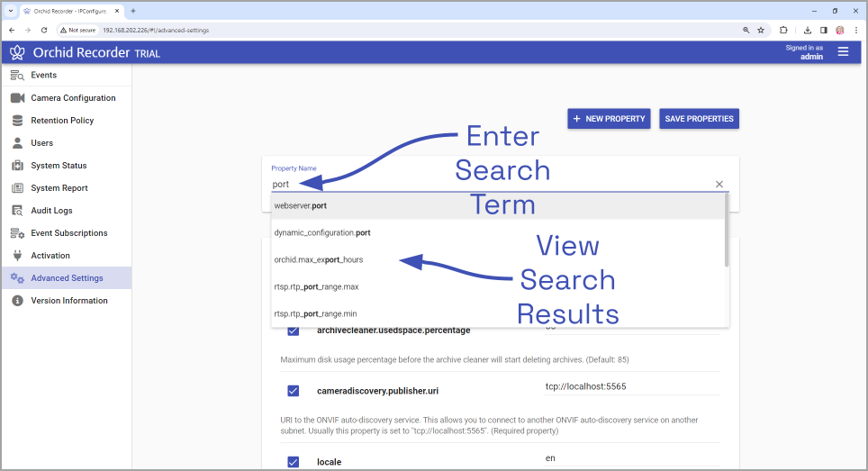Image resolution: width=868 pixels, height=471 pixels.
Task: Reload the page with refresh icon
Action: click(x=44, y=30)
